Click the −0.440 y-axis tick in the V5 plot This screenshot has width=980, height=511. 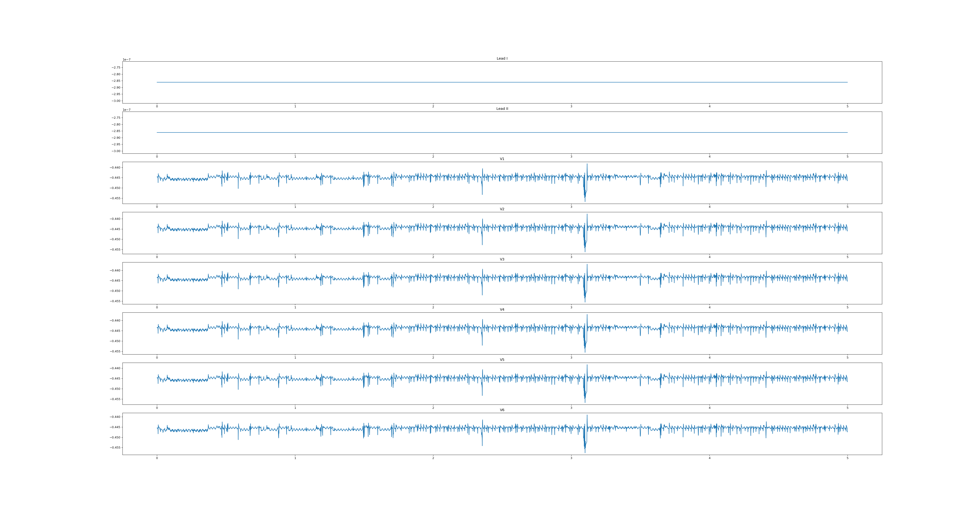tap(115, 368)
